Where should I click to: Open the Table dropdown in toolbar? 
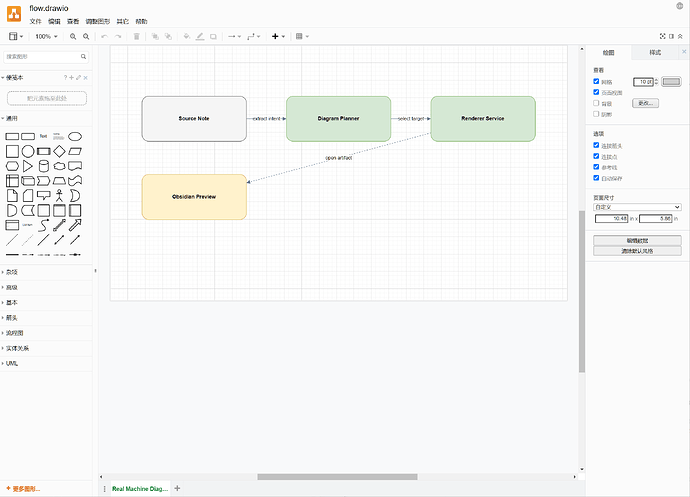(302, 37)
